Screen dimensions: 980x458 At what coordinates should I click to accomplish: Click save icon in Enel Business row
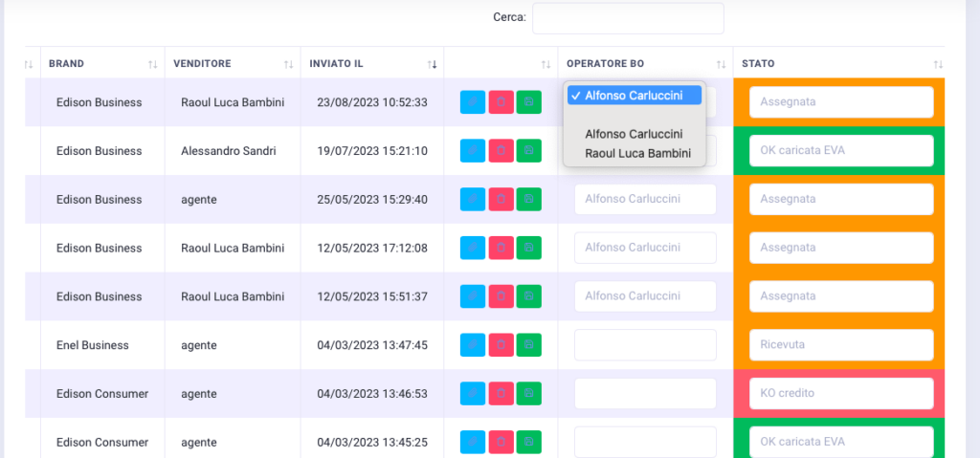528,345
